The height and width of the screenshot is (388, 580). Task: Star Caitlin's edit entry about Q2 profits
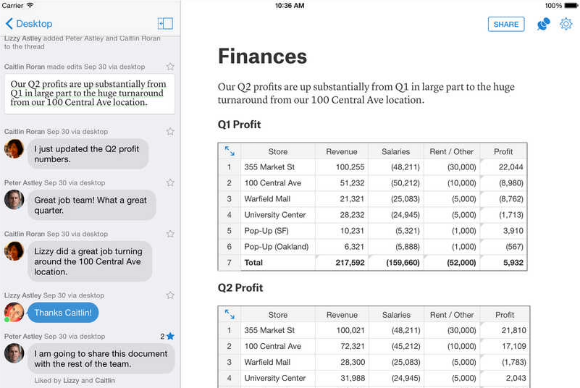click(x=170, y=67)
